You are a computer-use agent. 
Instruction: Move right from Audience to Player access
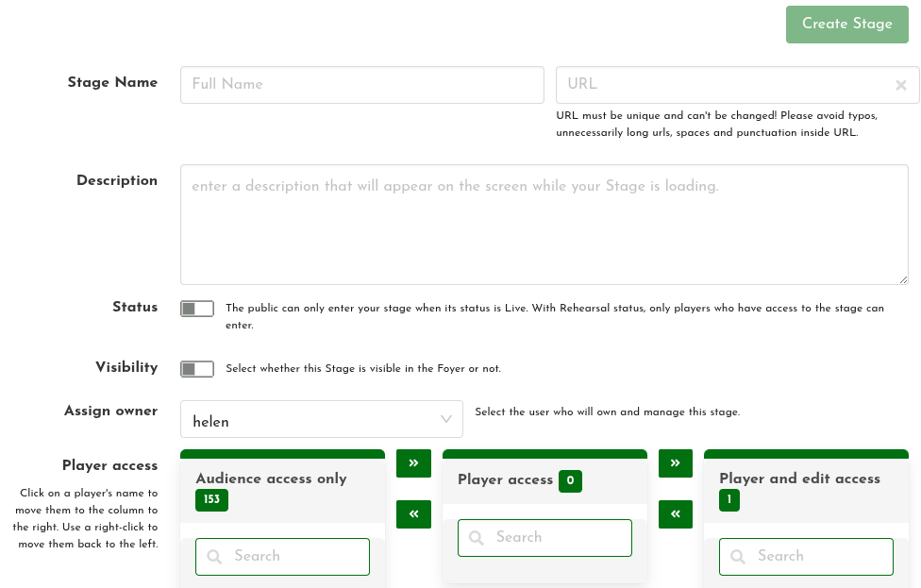point(413,463)
